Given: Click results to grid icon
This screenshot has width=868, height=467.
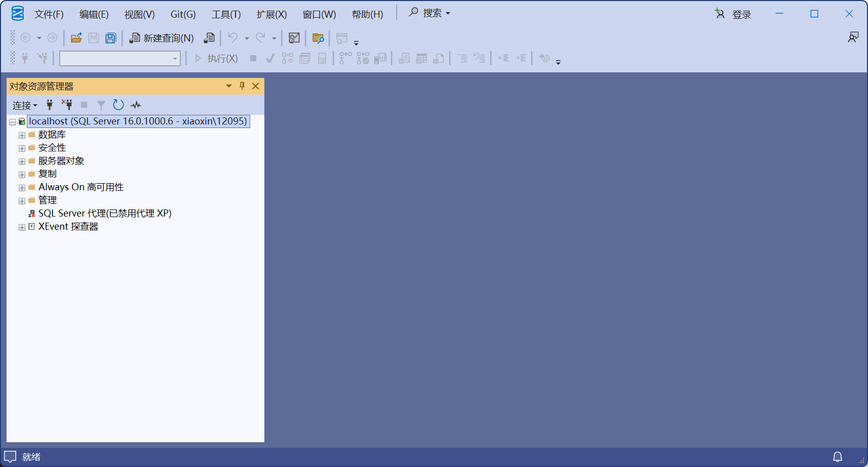Looking at the screenshot, I should 421,58.
